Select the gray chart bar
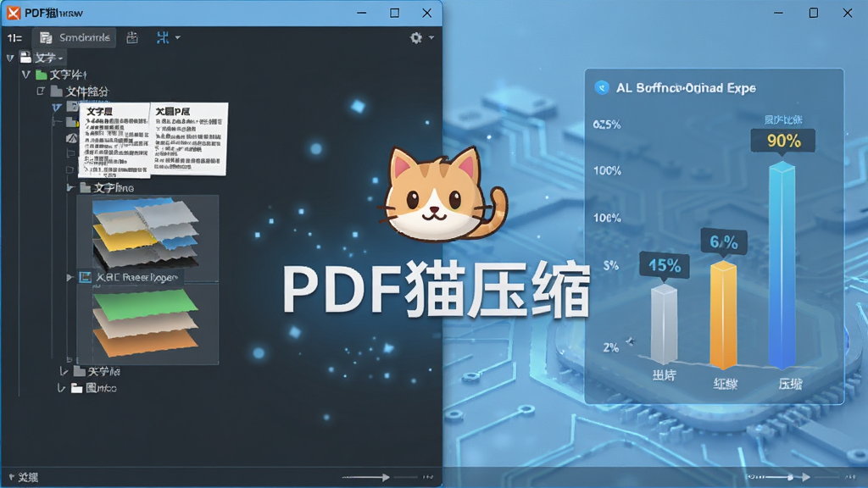Viewport: 868px width, 488px height. [x=664, y=324]
